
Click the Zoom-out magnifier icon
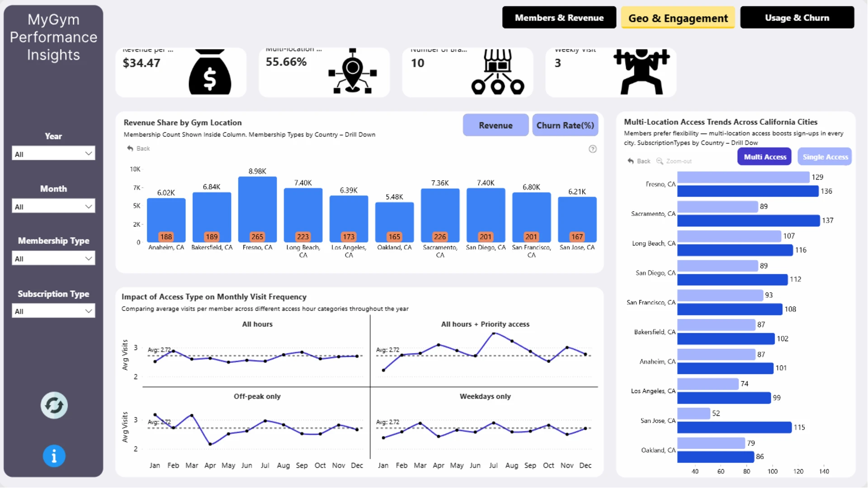coord(660,161)
